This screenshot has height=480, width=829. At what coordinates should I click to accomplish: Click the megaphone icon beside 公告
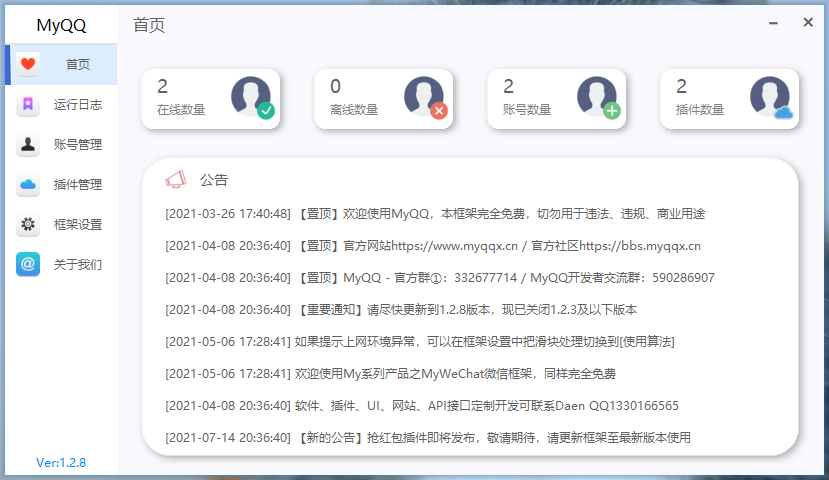[176, 180]
